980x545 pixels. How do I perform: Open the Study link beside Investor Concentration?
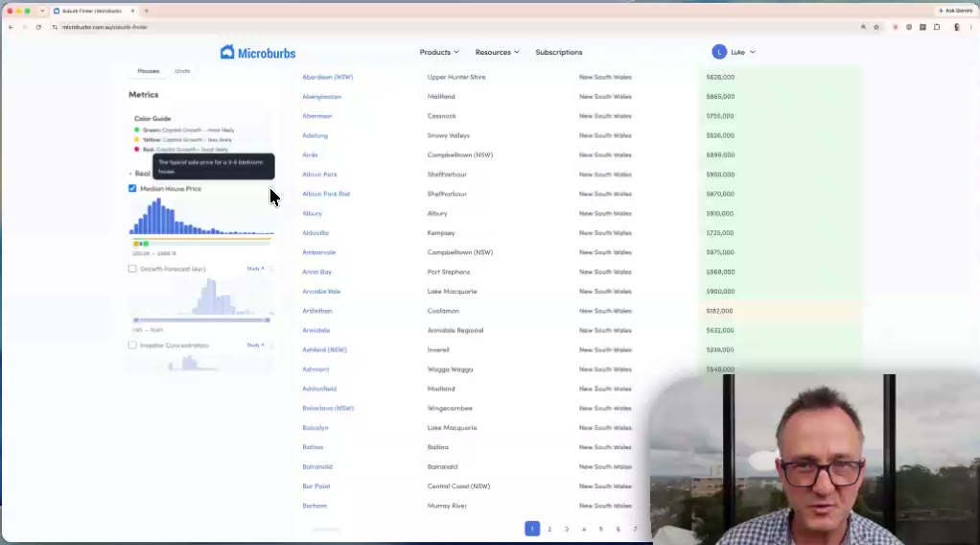point(256,344)
